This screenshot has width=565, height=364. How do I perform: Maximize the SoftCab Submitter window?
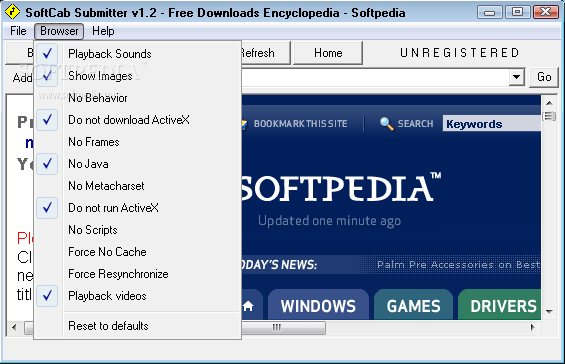pos(517,12)
